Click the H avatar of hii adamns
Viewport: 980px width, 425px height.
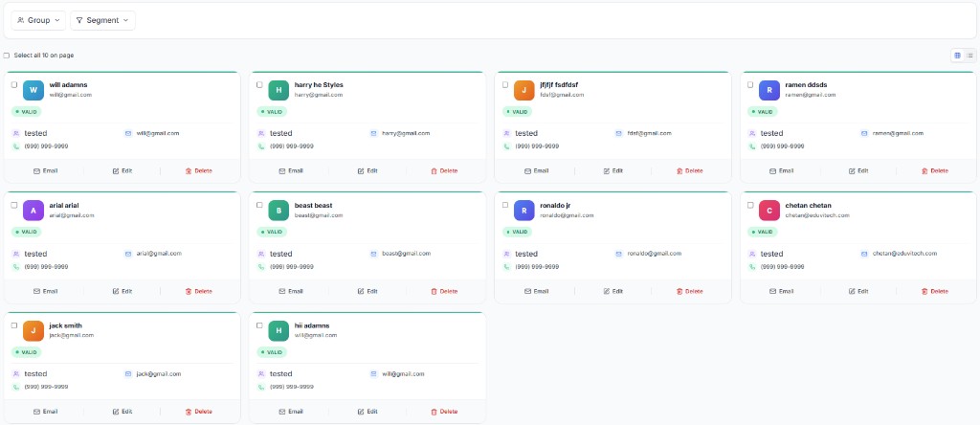click(x=278, y=330)
